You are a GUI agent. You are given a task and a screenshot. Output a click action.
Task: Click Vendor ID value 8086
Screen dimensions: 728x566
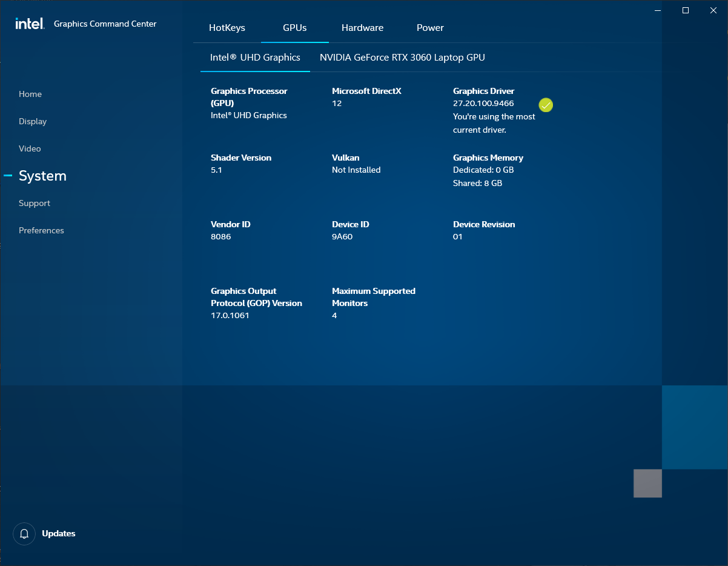coord(221,237)
